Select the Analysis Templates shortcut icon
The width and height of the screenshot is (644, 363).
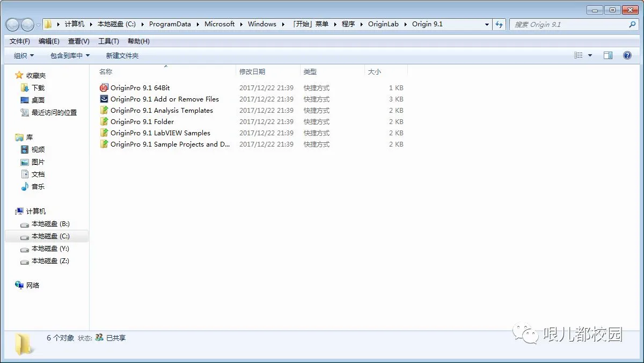pyautogui.click(x=104, y=110)
